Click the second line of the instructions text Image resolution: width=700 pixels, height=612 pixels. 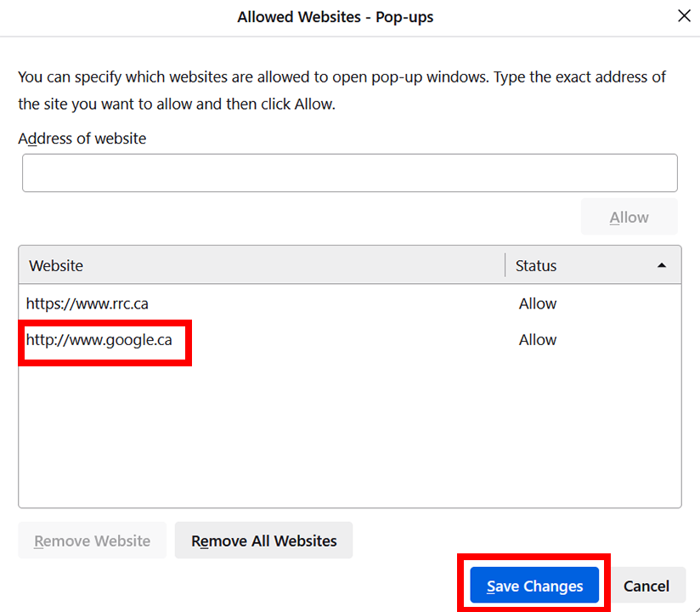point(177,105)
